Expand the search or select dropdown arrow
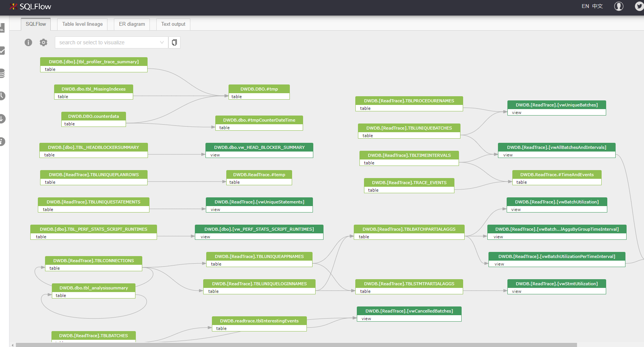 162,42
